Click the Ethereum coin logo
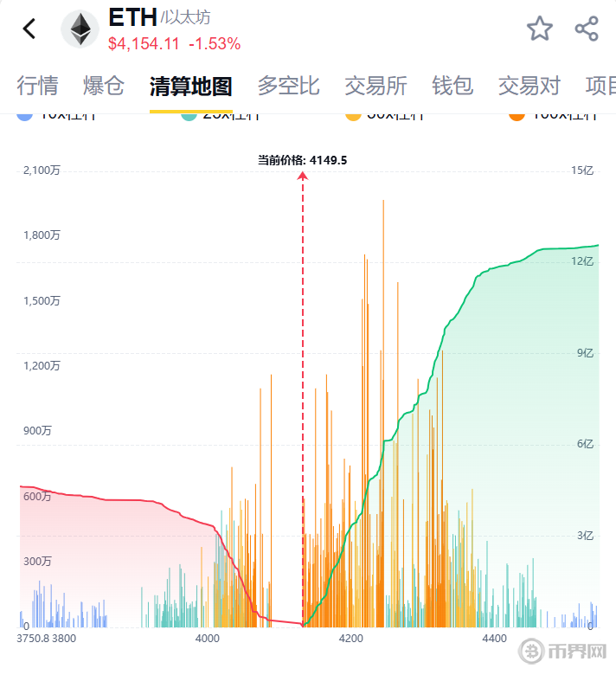 pyautogui.click(x=80, y=29)
